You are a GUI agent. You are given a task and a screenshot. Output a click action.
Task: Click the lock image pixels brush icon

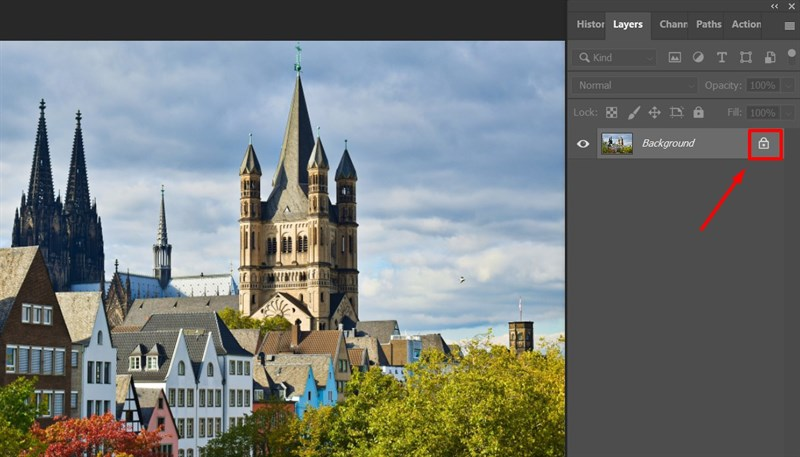pyautogui.click(x=633, y=113)
